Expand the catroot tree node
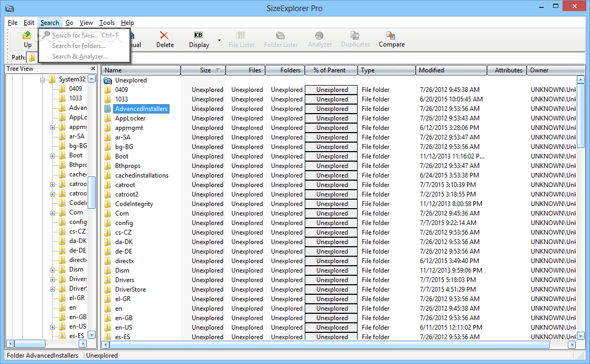Image resolution: width=590 pixels, height=364 pixels. click(53, 184)
